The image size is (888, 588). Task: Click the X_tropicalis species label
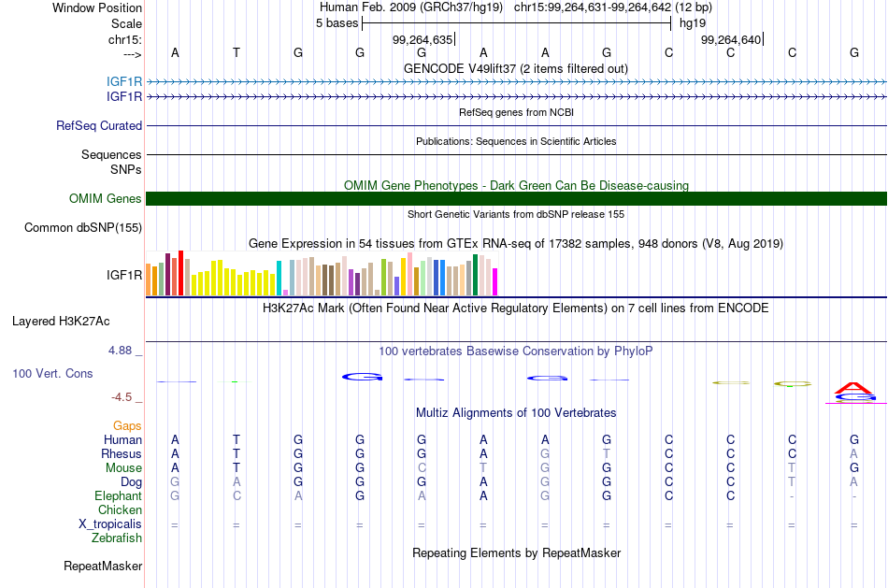pyautogui.click(x=110, y=524)
